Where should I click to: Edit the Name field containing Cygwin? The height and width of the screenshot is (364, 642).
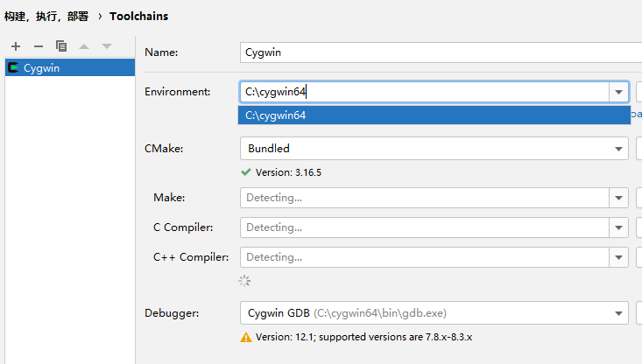(x=441, y=52)
